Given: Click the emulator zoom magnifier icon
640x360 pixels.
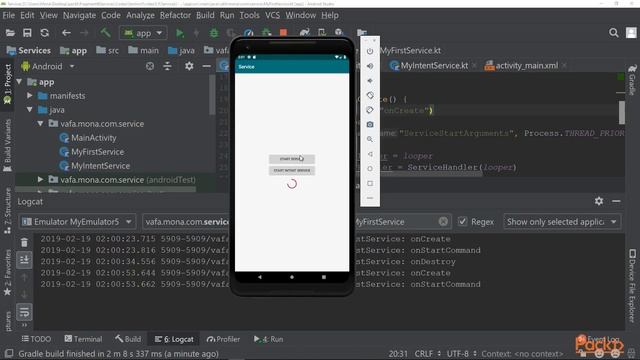Looking at the screenshot, I should 370,139.
